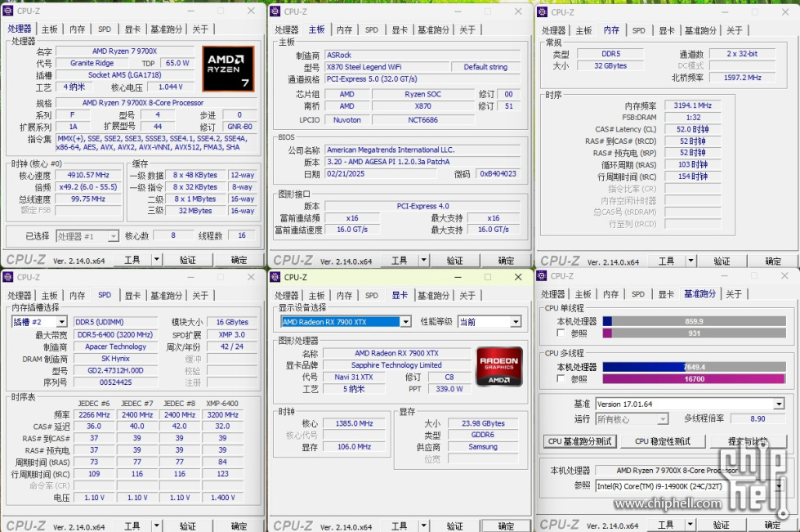Image resolution: width=800 pixels, height=532 pixels.
Task: Open 关于 tab in the 处理器 window
Action: point(200,29)
